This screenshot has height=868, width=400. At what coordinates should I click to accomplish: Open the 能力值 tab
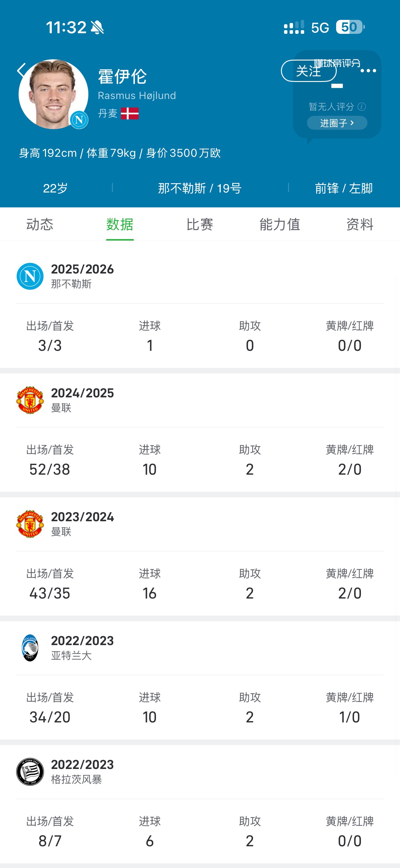(279, 224)
